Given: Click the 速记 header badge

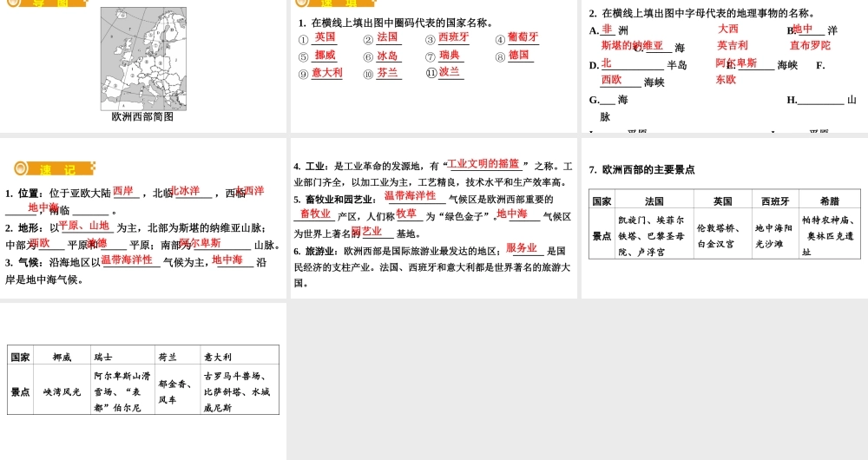Looking at the screenshot, I should [x=54, y=168].
